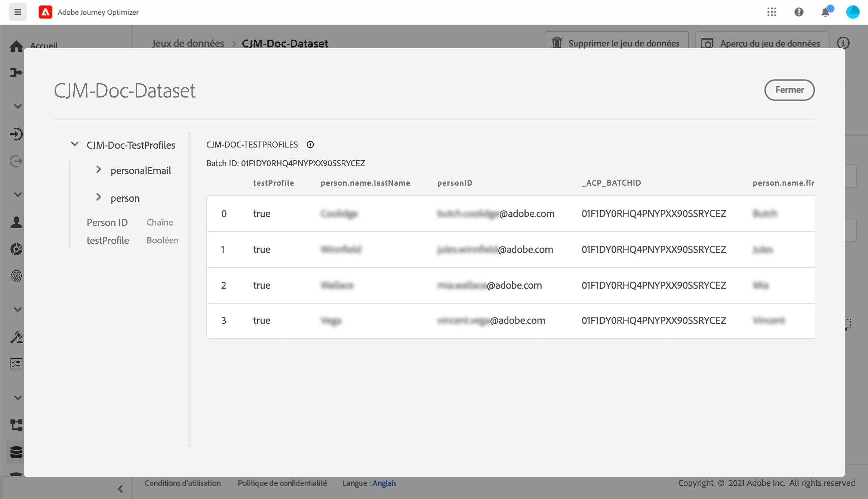868x499 pixels.
Task: Click the info icon beside CJM-DOC-TESTPROFILES
Action: click(310, 145)
